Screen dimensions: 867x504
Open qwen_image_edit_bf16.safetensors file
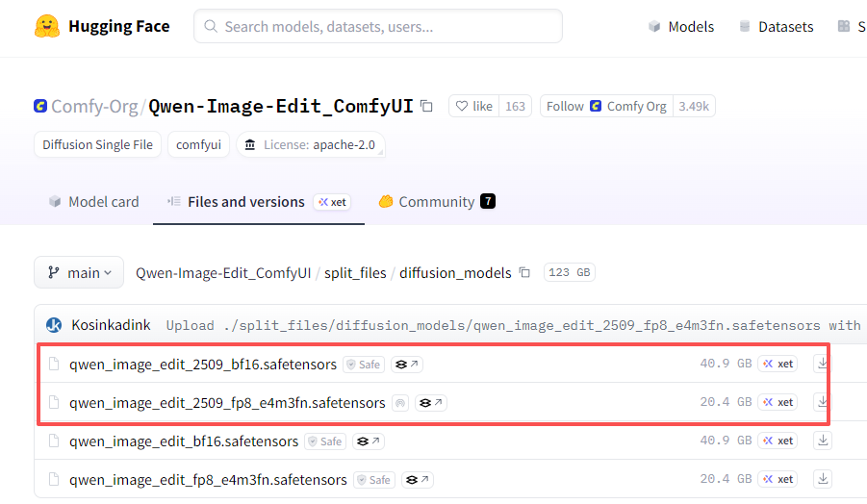click(x=184, y=441)
